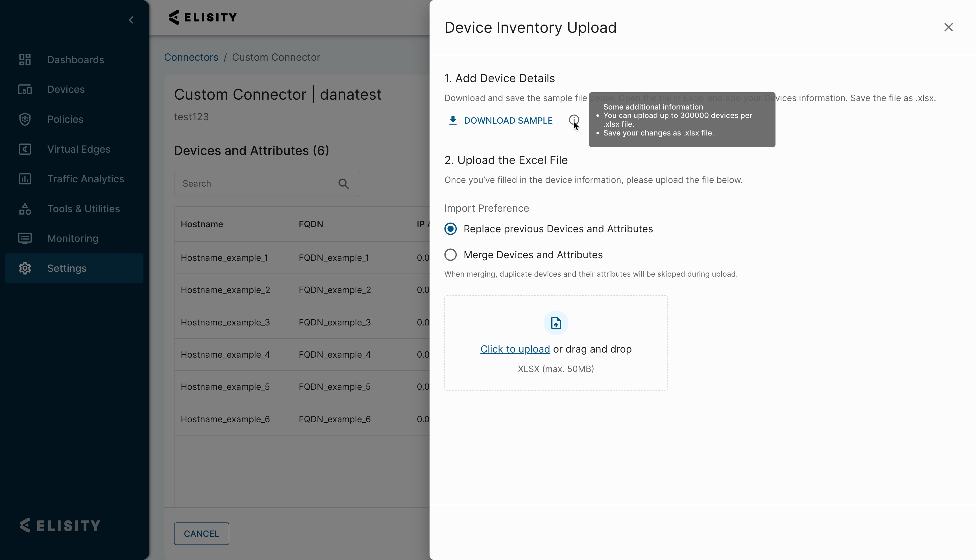
Task: Click the 'test123' connector description
Action: (191, 117)
